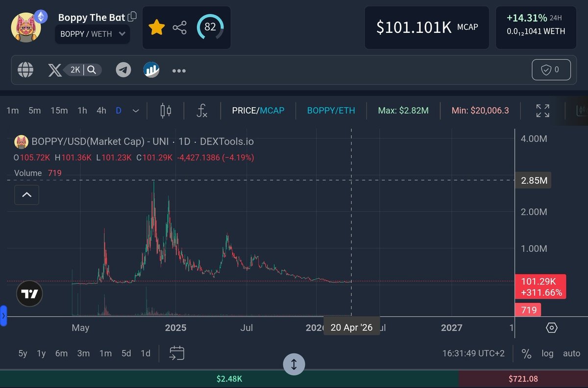The image size is (588, 388).
Task: Toggle percent scale mode
Action: coord(526,353)
